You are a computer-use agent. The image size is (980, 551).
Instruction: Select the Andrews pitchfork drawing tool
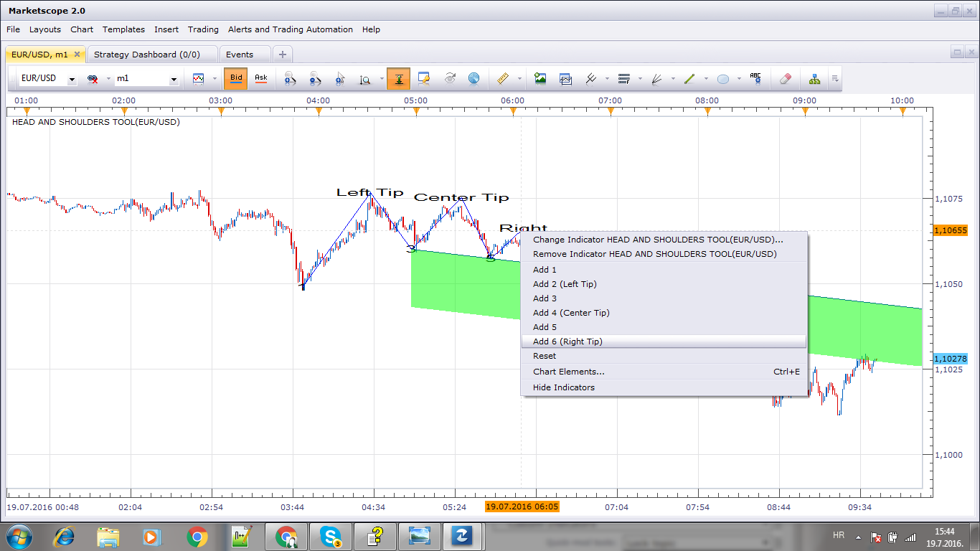coord(591,78)
